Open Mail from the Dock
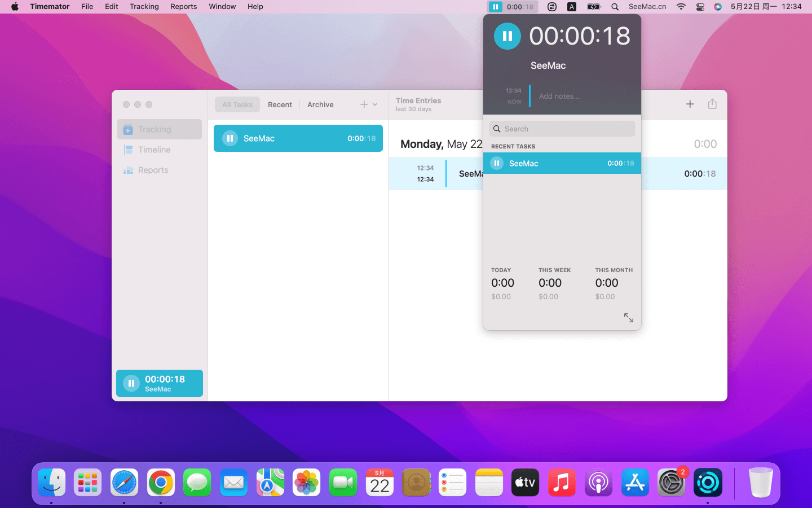Image resolution: width=812 pixels, height=508 pixels. (x=233, y=483)
